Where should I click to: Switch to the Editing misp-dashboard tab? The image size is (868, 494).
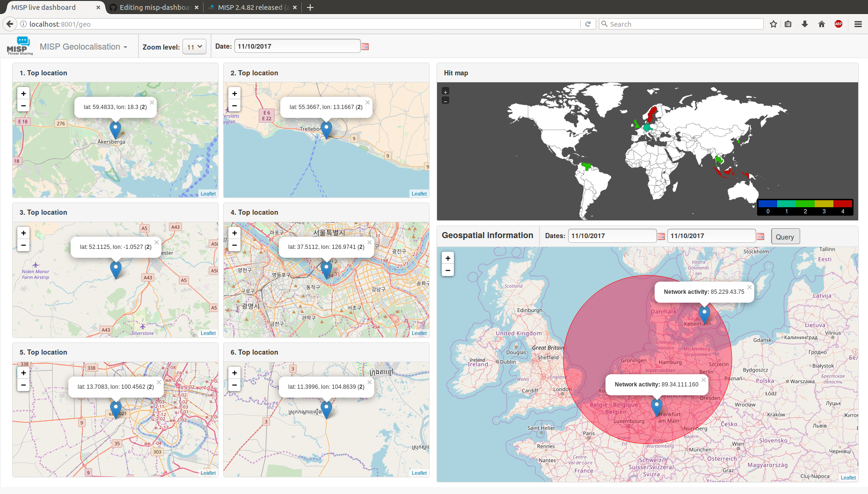[x=154, y=7]
